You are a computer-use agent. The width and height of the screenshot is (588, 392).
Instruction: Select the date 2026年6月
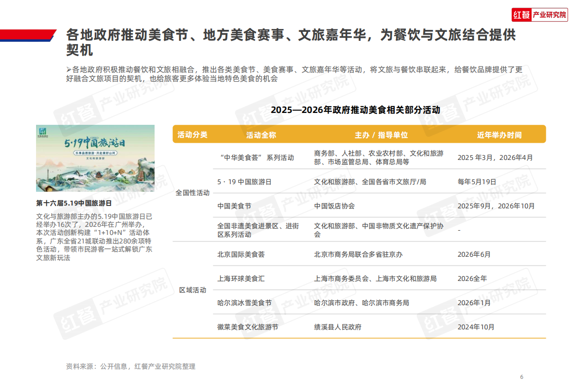(474, 254)
